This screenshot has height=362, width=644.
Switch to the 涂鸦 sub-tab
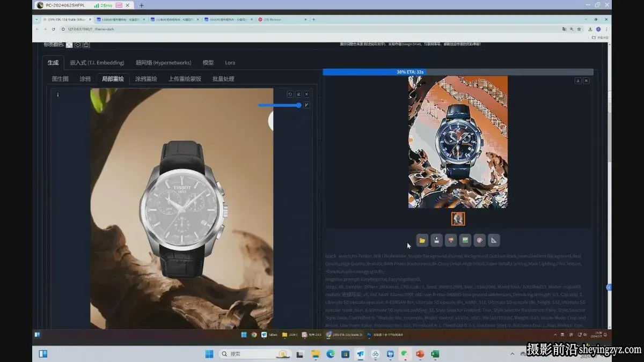[85, 79]
